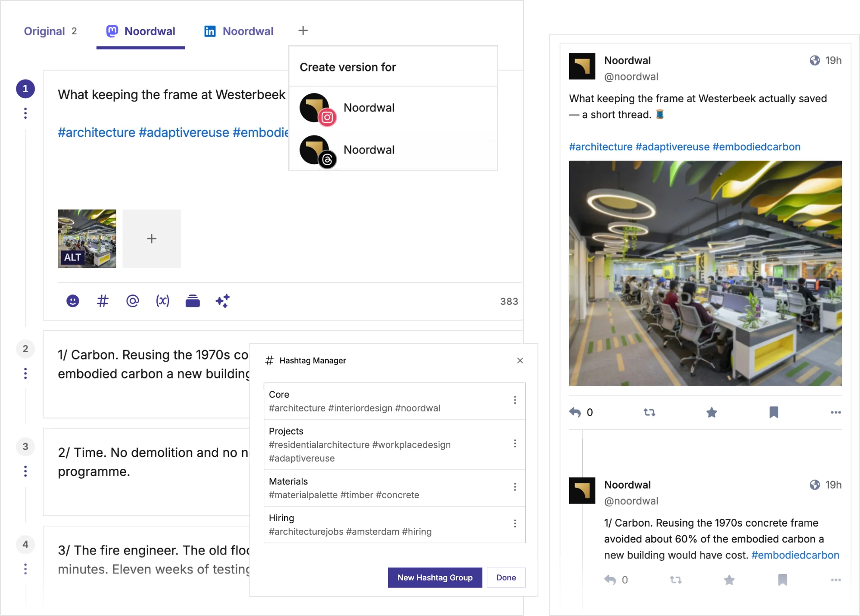Image resolution: width=860 pixels, height=616 pixels.
Task: Open more options on the first preview post
Action: pos(836,412)
